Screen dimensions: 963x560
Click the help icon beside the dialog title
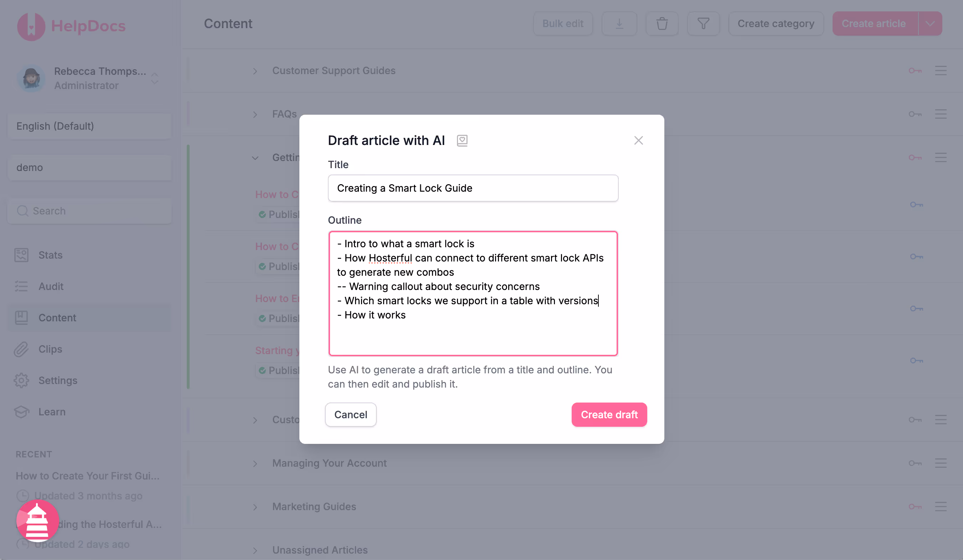pyautogui.click(x=462, y=141)
